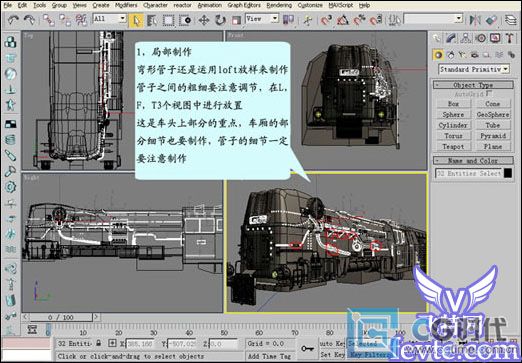
Task: Select the Geometry category sphere icon
Action: pos(438,54)
